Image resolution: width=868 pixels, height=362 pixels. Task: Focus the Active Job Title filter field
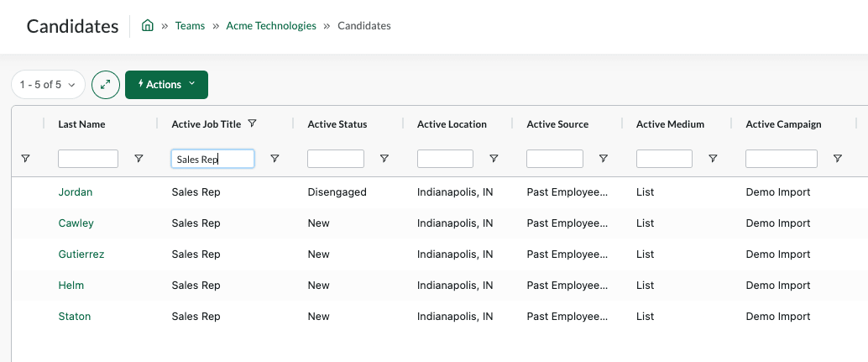[x=212, y=159]
